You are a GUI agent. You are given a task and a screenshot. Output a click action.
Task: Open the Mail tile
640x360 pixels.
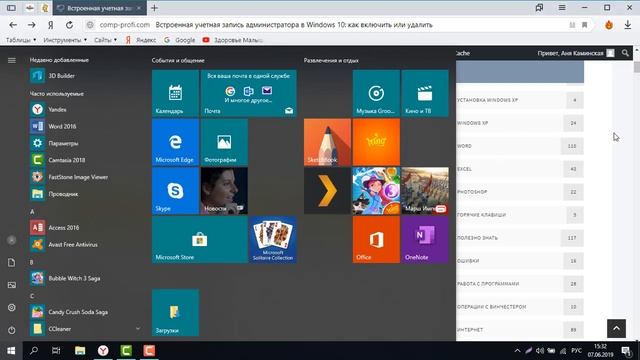249,93
